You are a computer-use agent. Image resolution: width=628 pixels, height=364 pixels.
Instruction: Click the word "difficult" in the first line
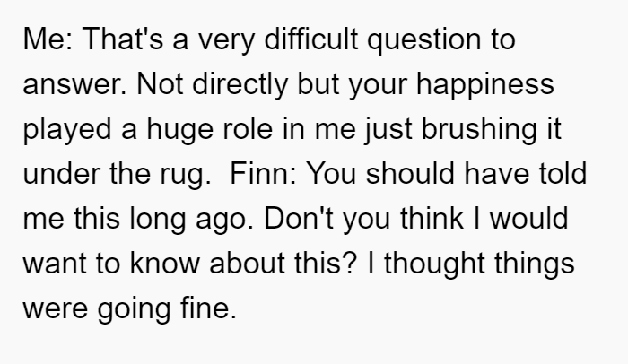click(x=310, y=39)
